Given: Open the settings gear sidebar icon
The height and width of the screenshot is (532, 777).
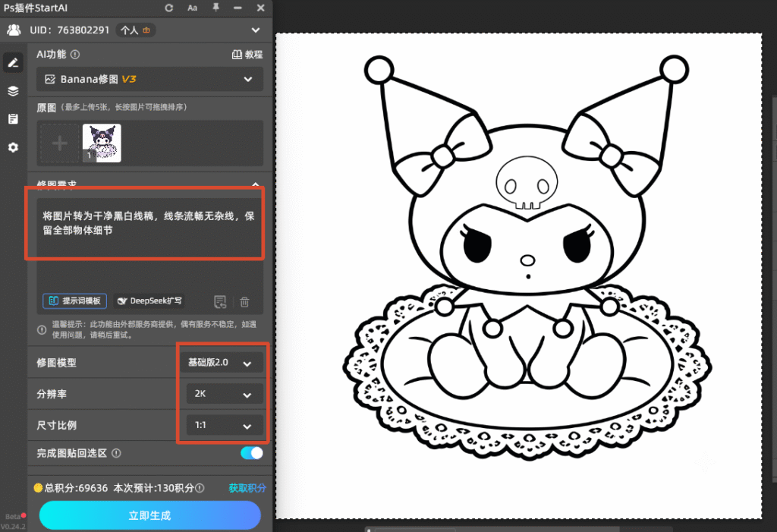Looking at the screenshot, I should click(x=13, y=147).
